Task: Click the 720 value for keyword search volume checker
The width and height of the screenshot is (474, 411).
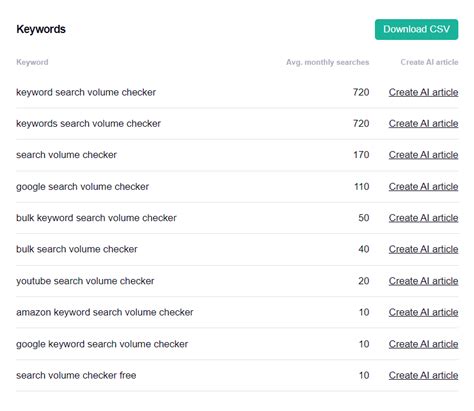Action: coord(361,92)
